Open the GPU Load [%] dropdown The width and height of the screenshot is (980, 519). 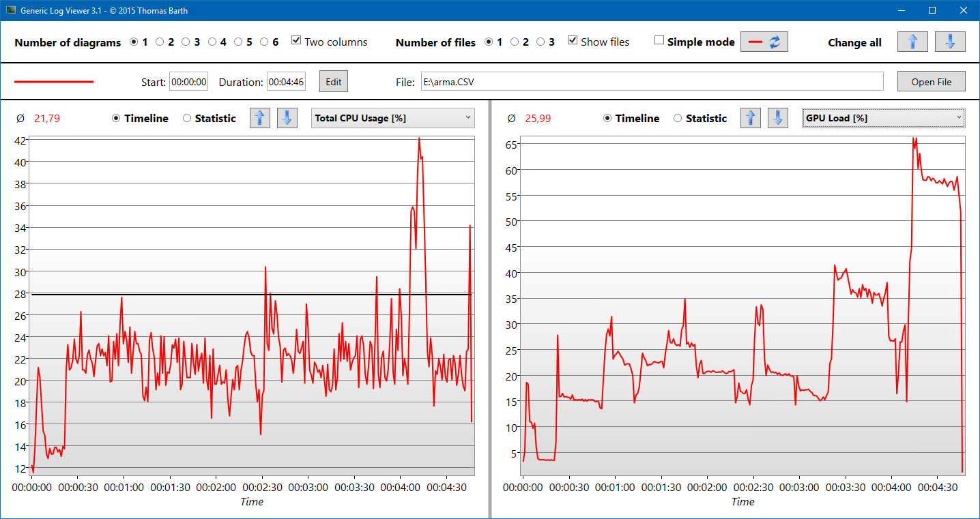coord(884,118)
